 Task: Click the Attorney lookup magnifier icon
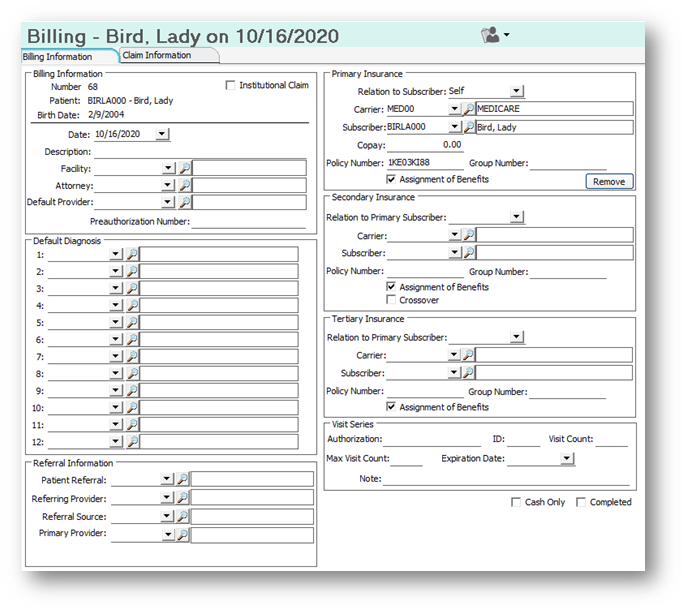[185, 185]
